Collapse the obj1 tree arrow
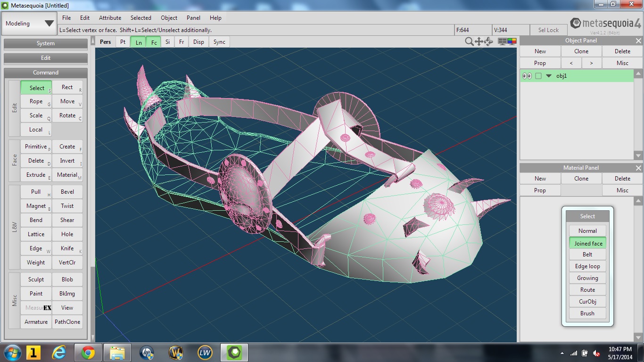Screen dimensions: 644x362 549,76
